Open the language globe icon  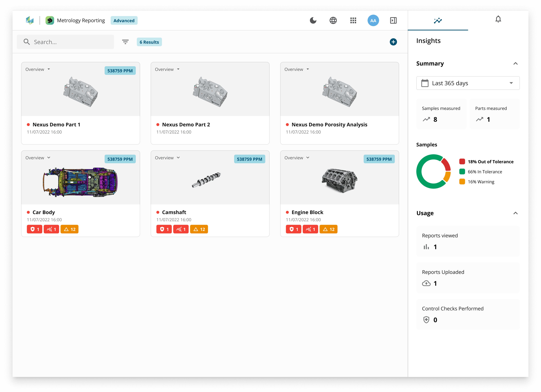click(x=333, y=20)
